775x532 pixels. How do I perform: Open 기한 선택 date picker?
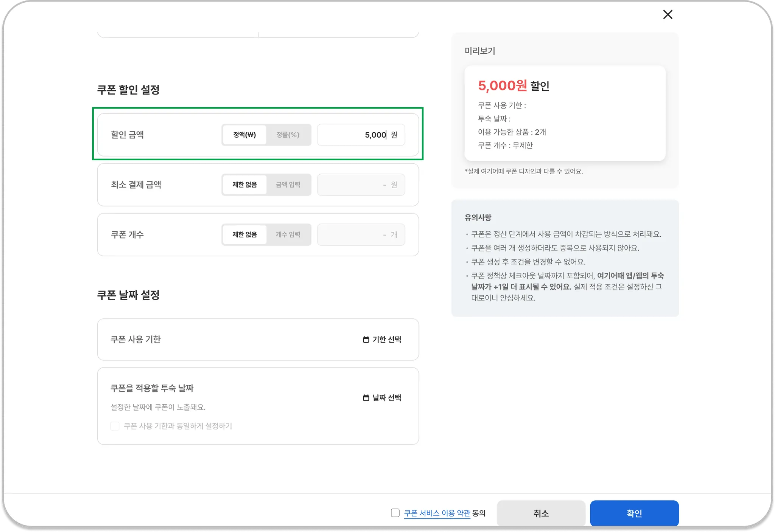386,340
